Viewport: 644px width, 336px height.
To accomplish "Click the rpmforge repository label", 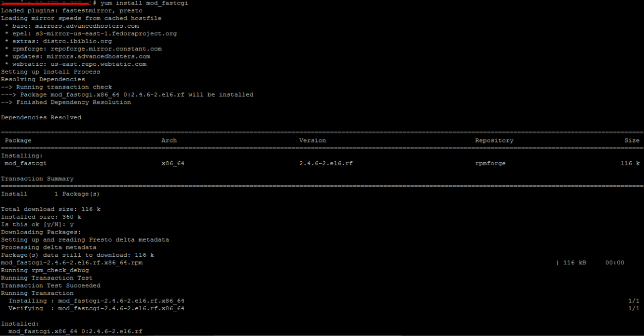I will pyautogui.click(x=490, y=163).
